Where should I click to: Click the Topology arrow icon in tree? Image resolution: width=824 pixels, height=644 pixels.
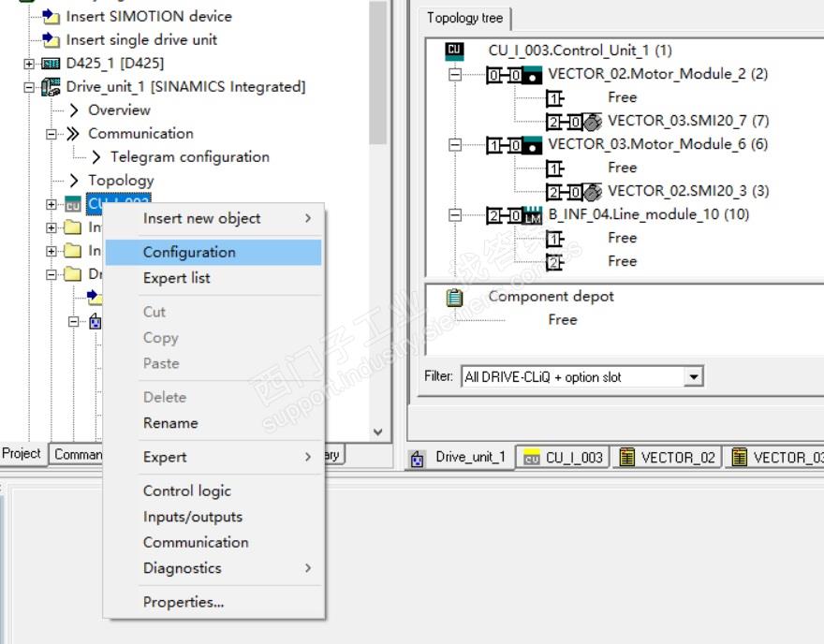pyautogui.click(x=74, y=180)
